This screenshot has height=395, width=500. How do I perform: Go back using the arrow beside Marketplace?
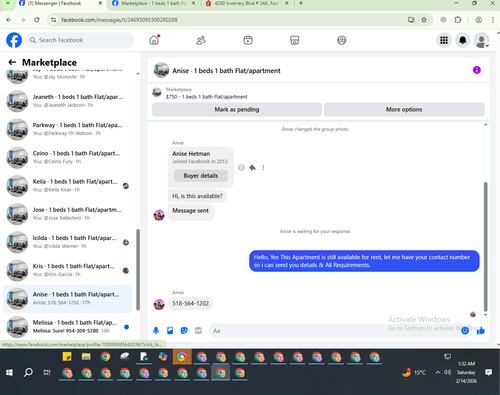[x=12, y=62]
